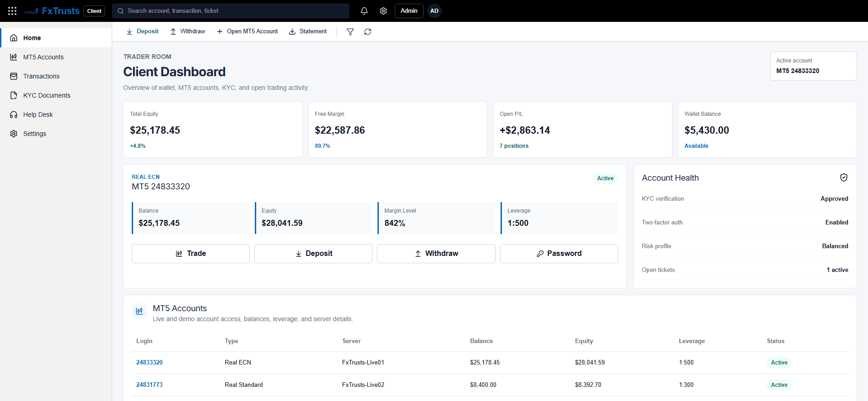Click 'Real Standard' type cell
868x401 pixels.
point(244,385)
